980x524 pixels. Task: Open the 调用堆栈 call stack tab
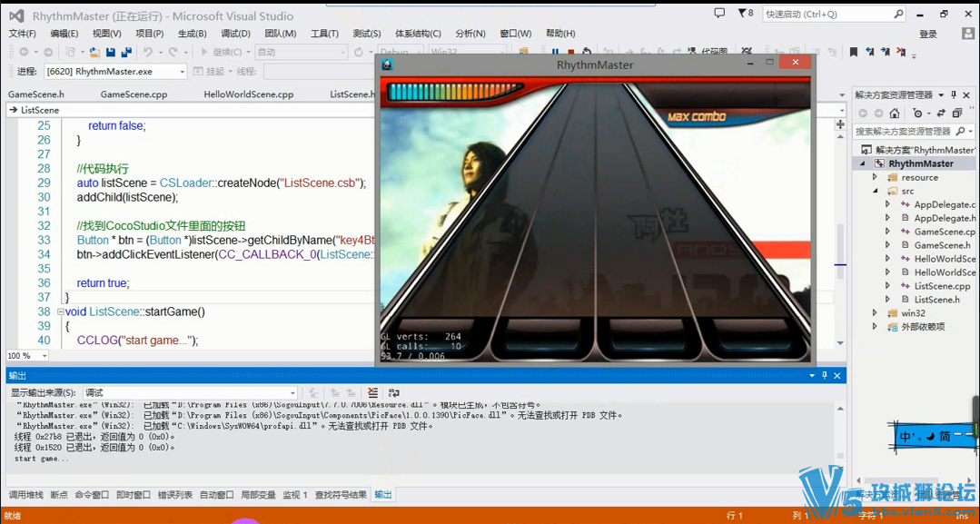pos(25,495)
